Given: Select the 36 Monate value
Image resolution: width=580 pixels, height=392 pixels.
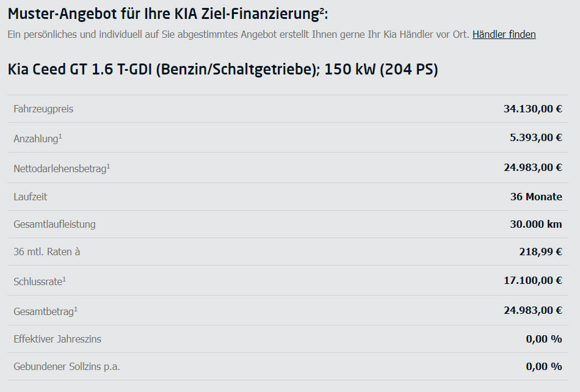Looking at the screenshot, I should tap(536, 197).
